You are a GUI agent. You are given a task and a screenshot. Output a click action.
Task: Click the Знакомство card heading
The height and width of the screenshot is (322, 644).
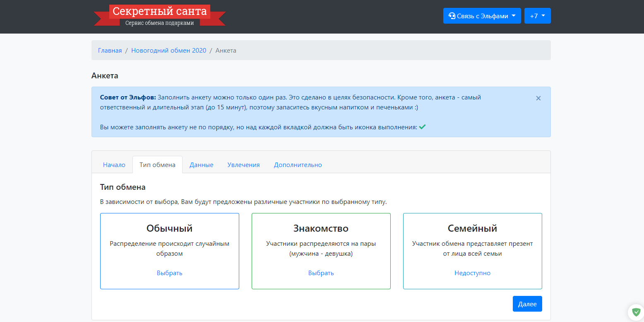pos(321,228)
